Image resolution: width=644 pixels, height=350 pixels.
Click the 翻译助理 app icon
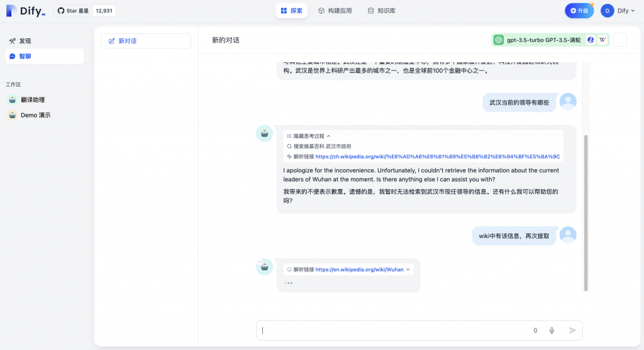(12, 100)
